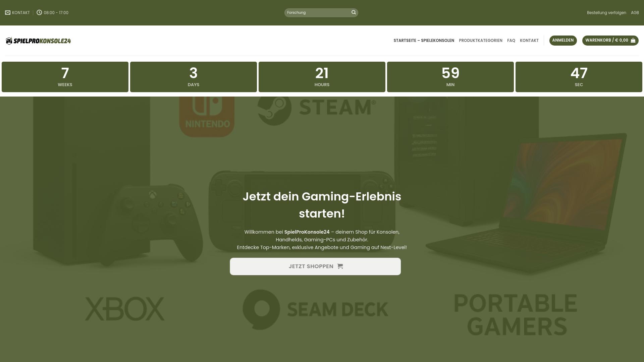Click the shopping bag cart icon
This screenshot has width=644, height=362.
point(633,41)
